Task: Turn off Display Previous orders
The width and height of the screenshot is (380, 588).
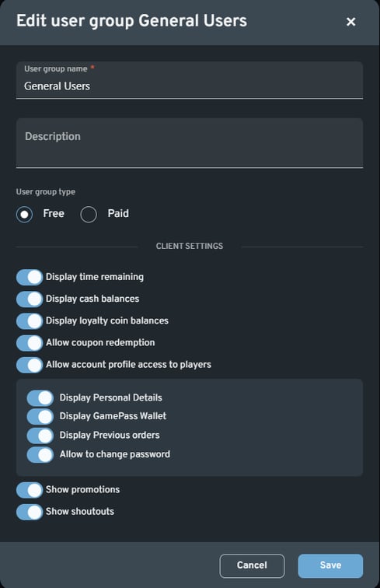Action: pyautogui.click(x=40, y=436)
